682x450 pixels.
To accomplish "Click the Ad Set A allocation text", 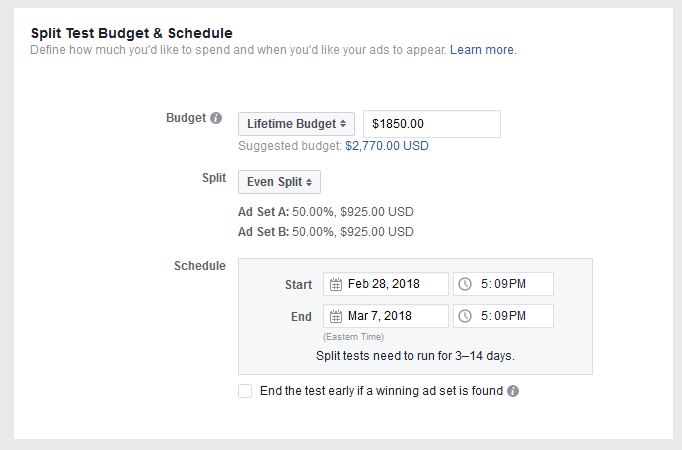I will tap(326, 212).
